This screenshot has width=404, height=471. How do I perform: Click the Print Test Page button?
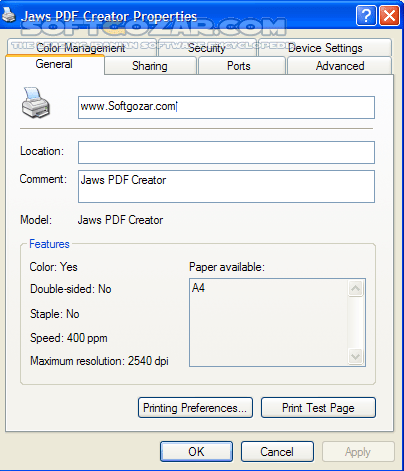pyautogui.click(x=318, y=407)
